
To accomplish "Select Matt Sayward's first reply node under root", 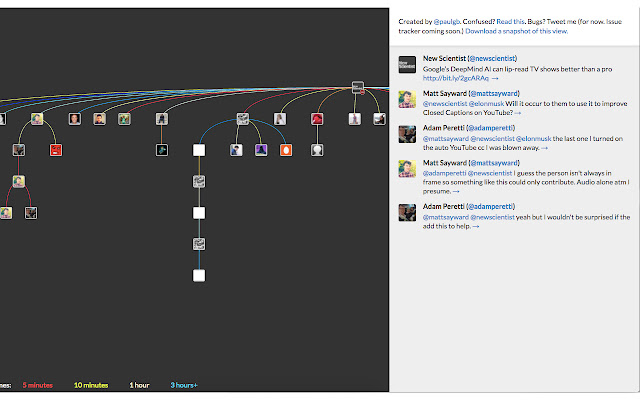I will tap(37, 119).
